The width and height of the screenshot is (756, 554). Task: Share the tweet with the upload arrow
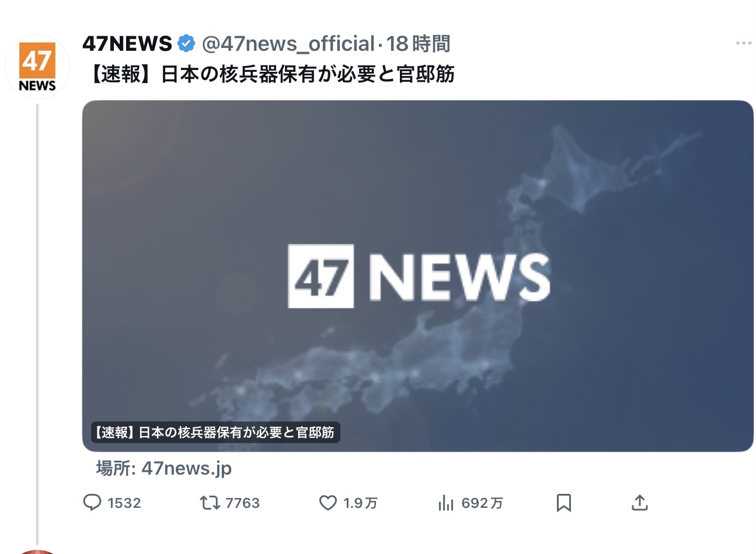[640, 503]
